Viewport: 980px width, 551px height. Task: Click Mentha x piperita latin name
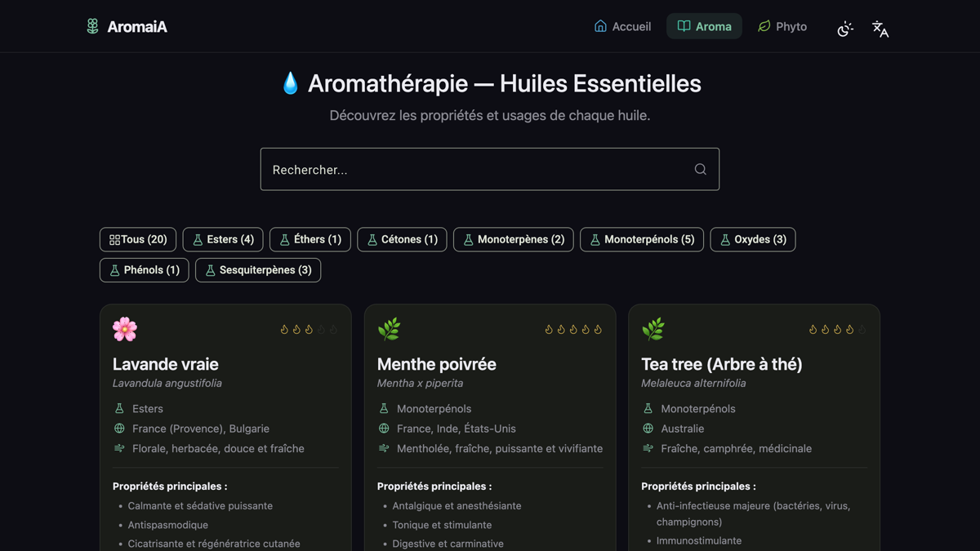(x=420, y=383)
